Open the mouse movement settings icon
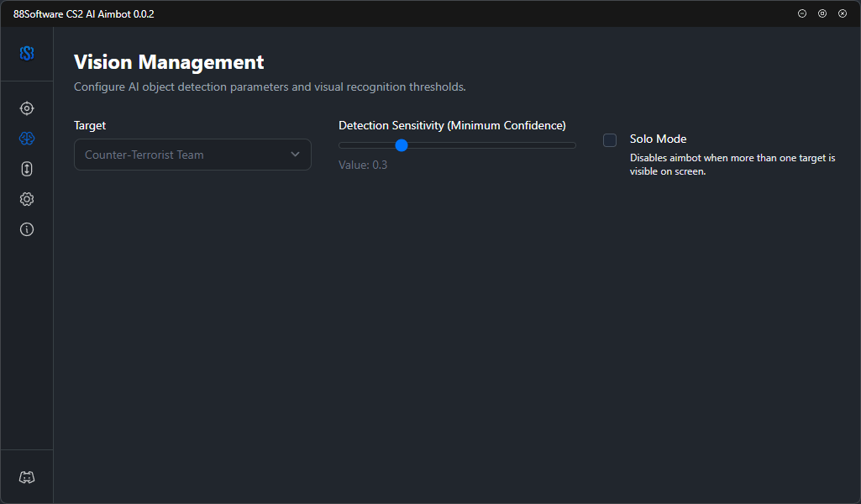The height and width of the screenshot is (504, 861). point(27,169)
